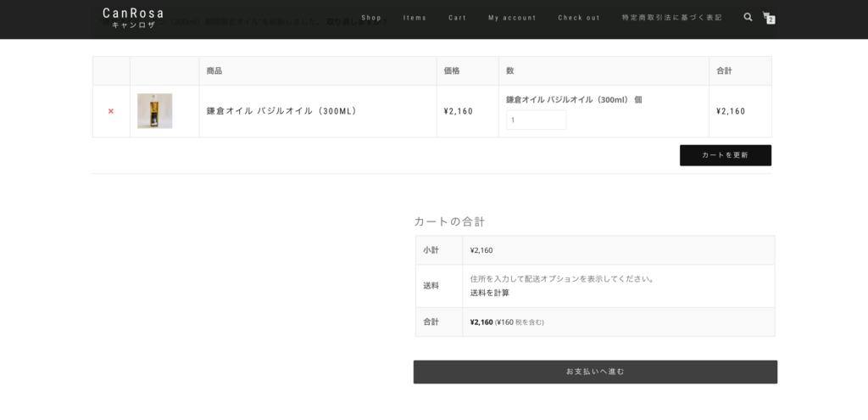Image resolution: width=868 pixels, height=420 pixels.
Task: Open 鎌倉オイル バジルオイル (300ML) product link
Action: pyautogui.click(x=281, y=111)
